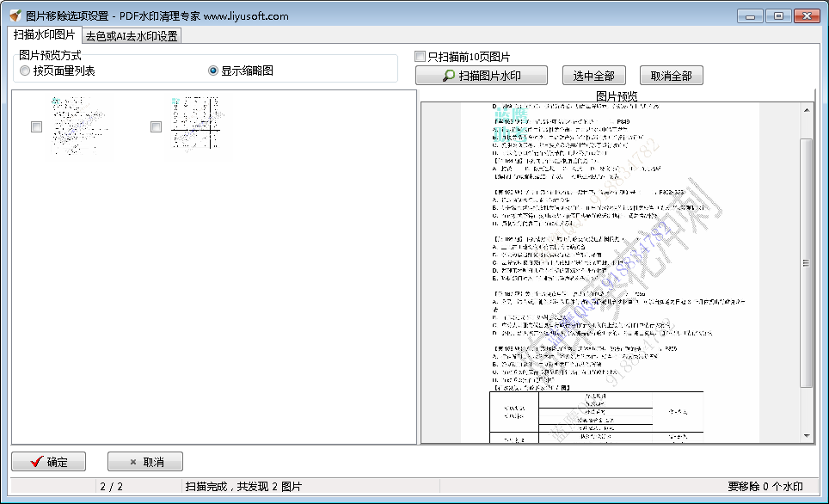
Task: Check the second page thumbnail's checkbox
Action: point(156,126)
